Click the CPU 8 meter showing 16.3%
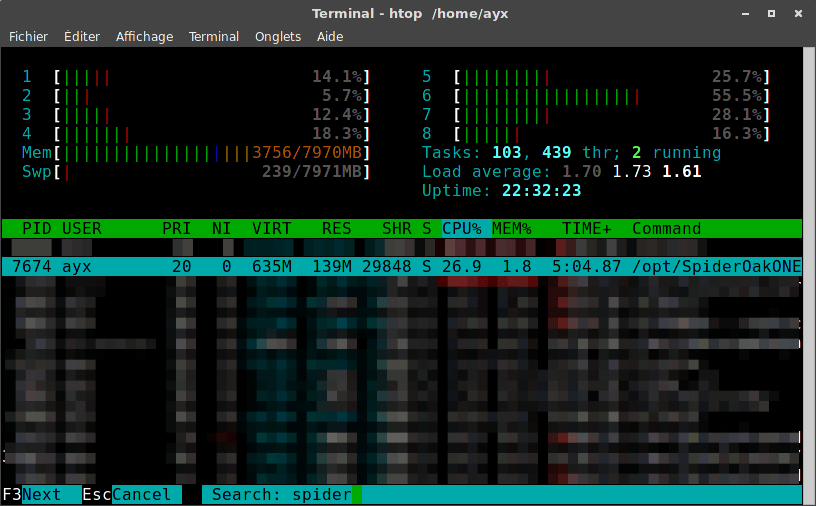This screenshot has width=816, height=506. (x=595, y=134)
